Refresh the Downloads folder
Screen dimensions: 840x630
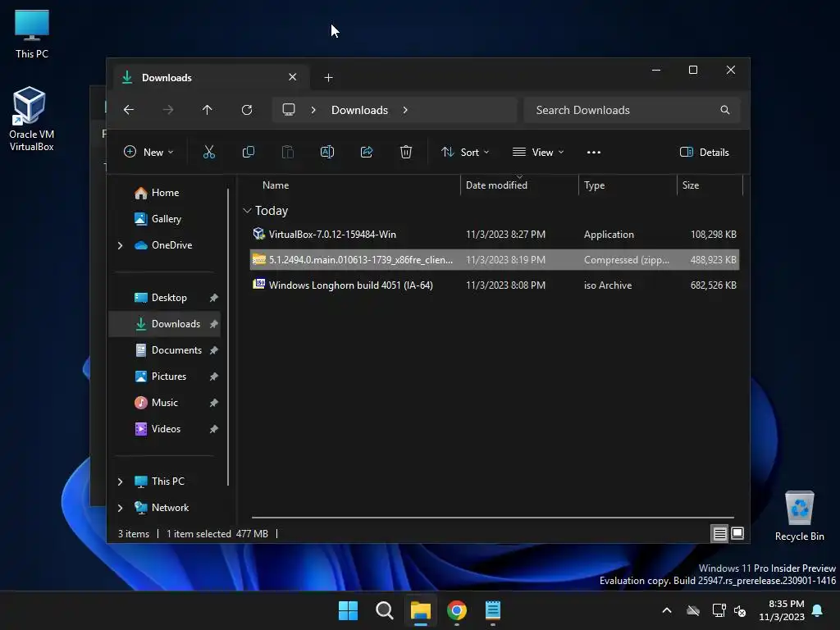tap(247, 110)
